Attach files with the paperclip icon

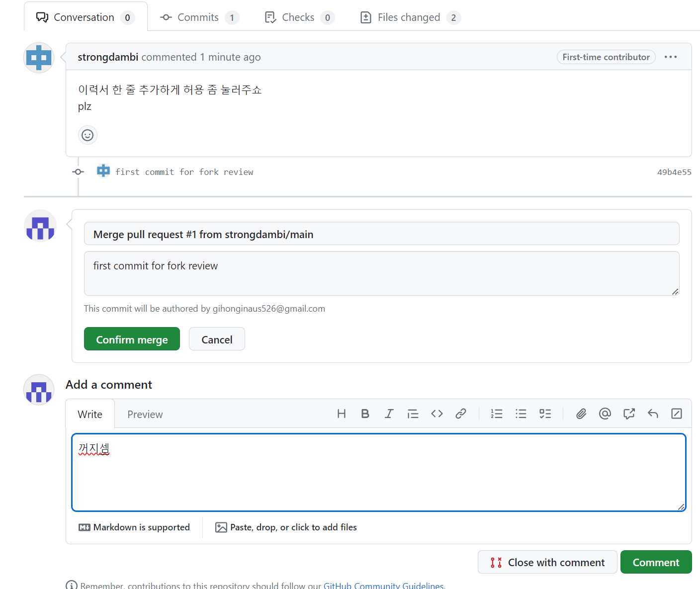(x=581, y=414)
